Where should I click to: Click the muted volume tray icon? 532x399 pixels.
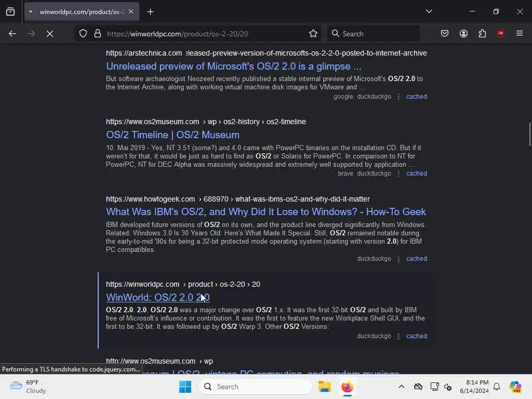(x=448, y=387)
